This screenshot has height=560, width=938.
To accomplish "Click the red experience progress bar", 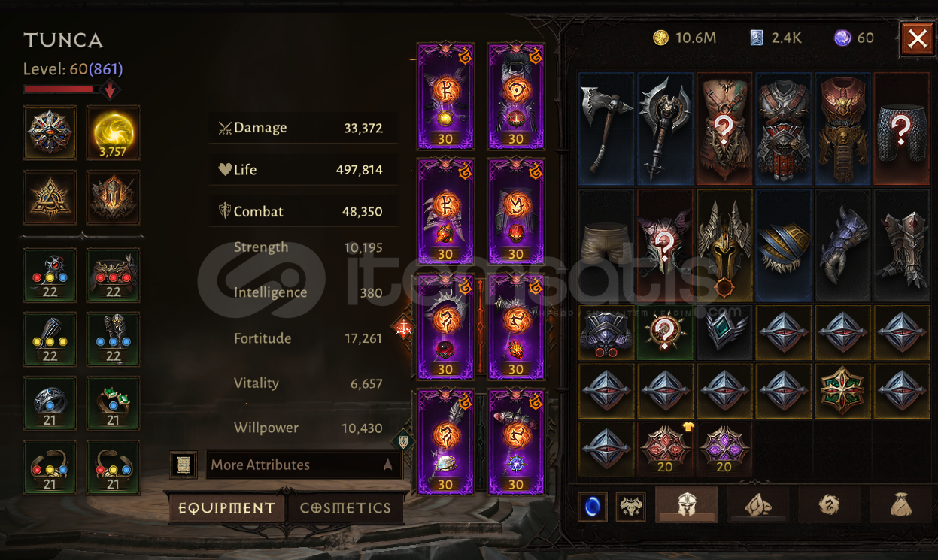I will (x=59, y=89).
